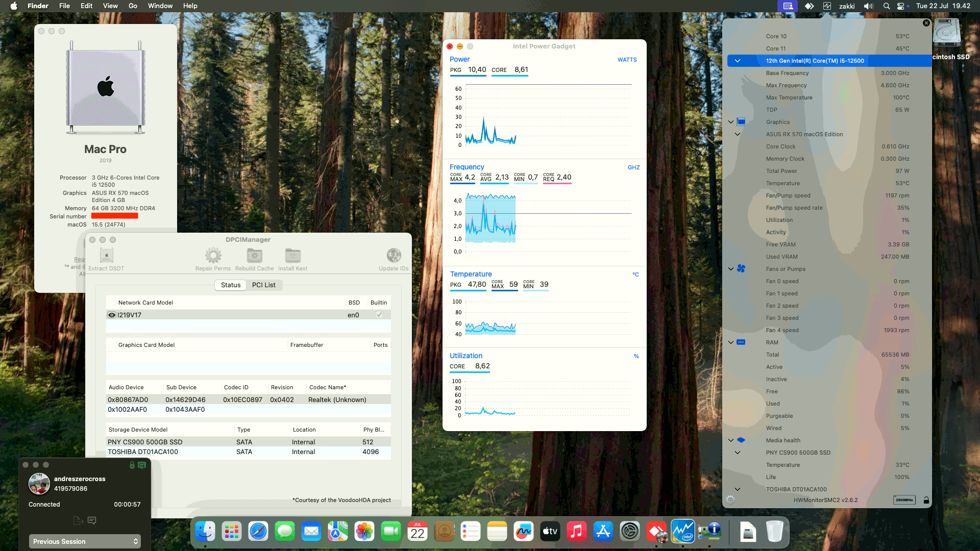Image resolution: width=980 pixels, height=551 pixels.
Task: Open the Previous Session dropdown
Action: [x=85, y=541]
